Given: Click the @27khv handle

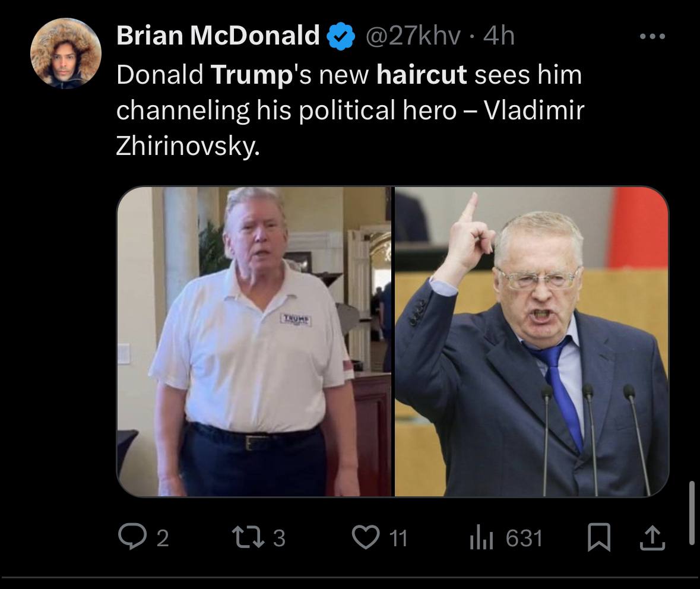Looking at the screenshot, I should [411, 37].
